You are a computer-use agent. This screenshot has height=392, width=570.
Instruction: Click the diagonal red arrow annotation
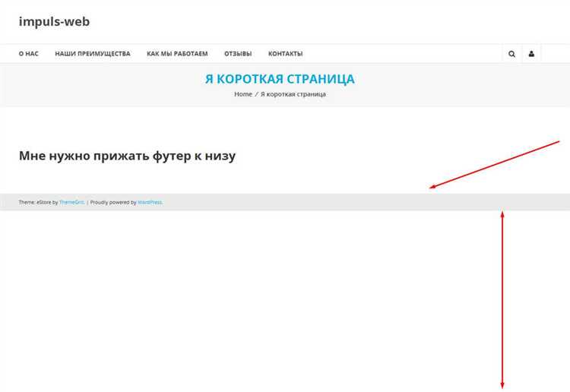tap(494, 164)
